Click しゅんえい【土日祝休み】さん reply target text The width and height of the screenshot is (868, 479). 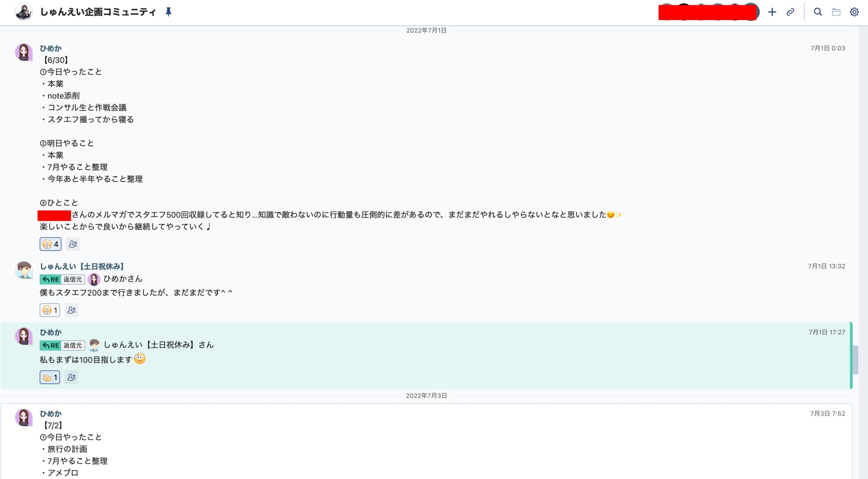159,345
